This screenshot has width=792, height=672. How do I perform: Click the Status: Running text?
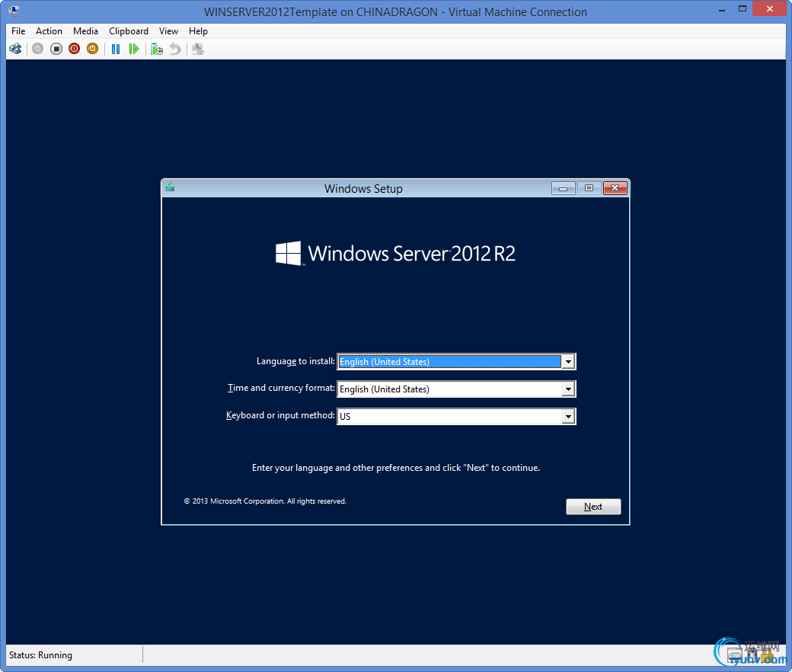[x=40, y=655]
